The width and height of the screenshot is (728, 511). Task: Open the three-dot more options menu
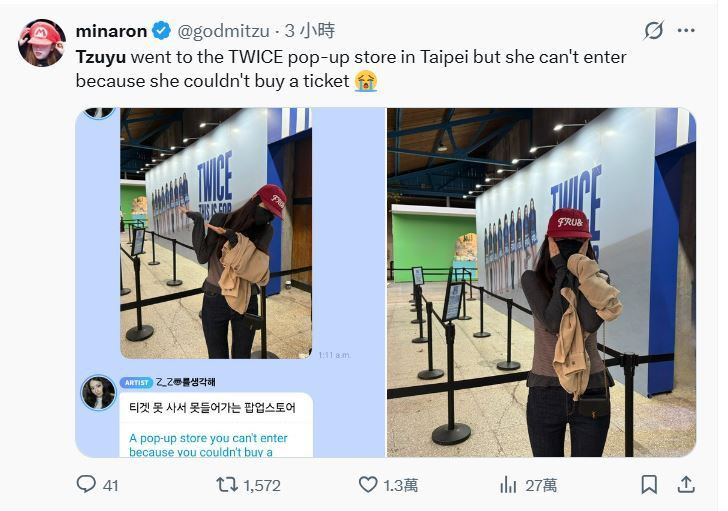click(x=686, y=31)
